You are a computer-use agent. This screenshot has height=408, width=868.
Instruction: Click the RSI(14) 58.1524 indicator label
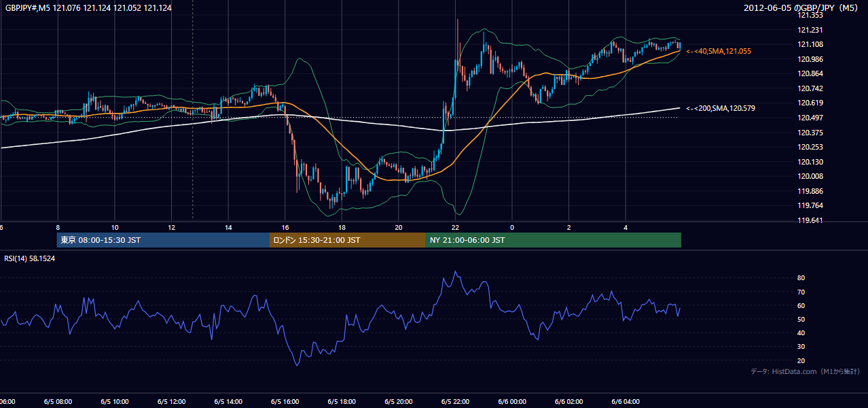(x=30, y=258)
